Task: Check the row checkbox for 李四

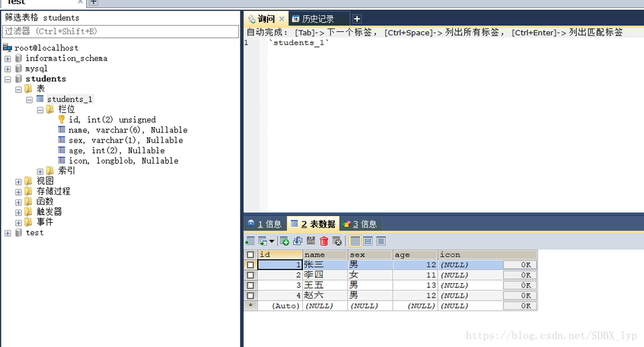Action: coord(250,276)
